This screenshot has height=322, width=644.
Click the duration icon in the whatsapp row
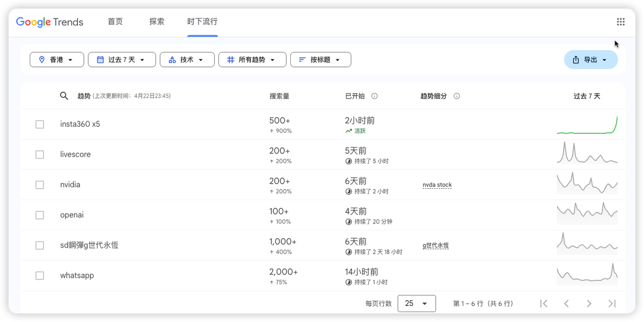pyautogui.click(x=348, y=282)
